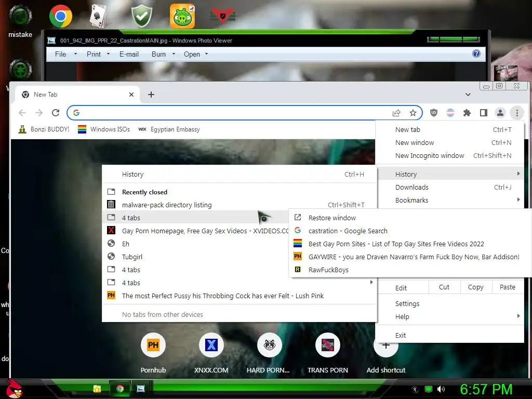Click E-mail in Photo Viewer toolbar
Screen dimensions: 532x399
[x=129, y=54]
